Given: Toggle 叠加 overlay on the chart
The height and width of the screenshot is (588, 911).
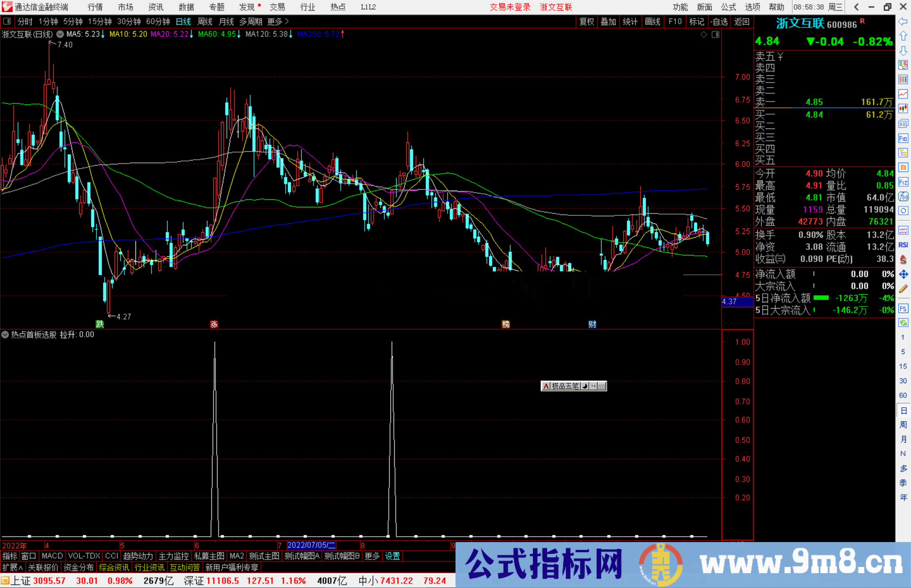Looking at the screenshot, I should (609, 21).
